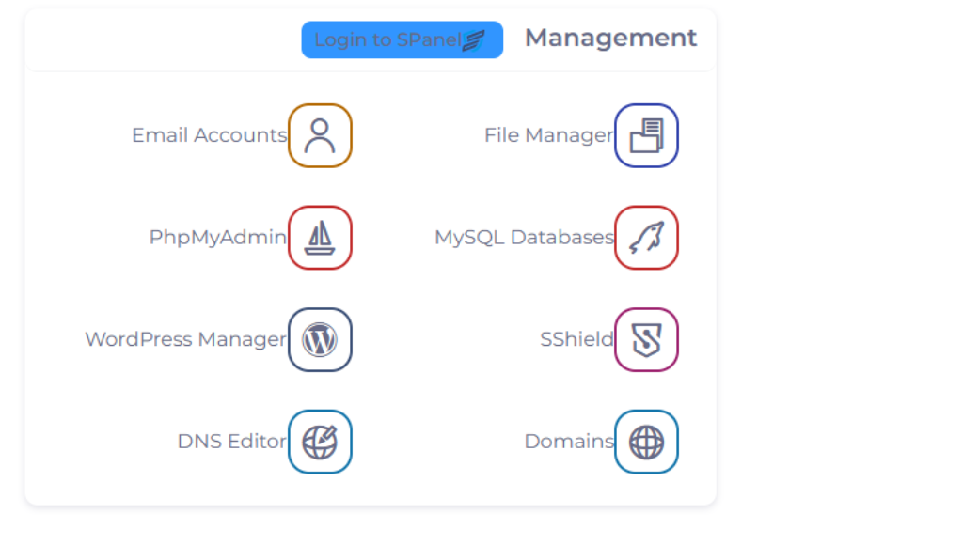
Task: Open the DNS Editor globe-pencil icon
Action: pyautogui.click(x=320, y=442)
